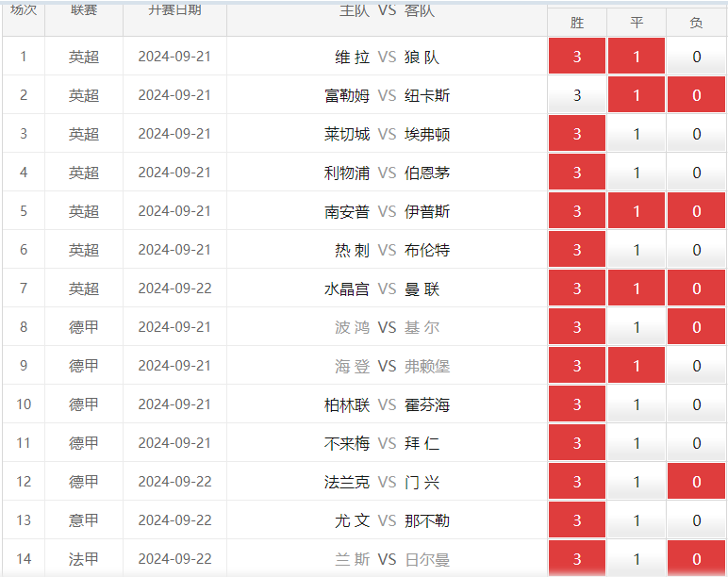Viewport: 728px width, 577px height.
Task: Deselect loss option 0 for 富勒姆 VS 纽卡斯
Action: (696, 94)
